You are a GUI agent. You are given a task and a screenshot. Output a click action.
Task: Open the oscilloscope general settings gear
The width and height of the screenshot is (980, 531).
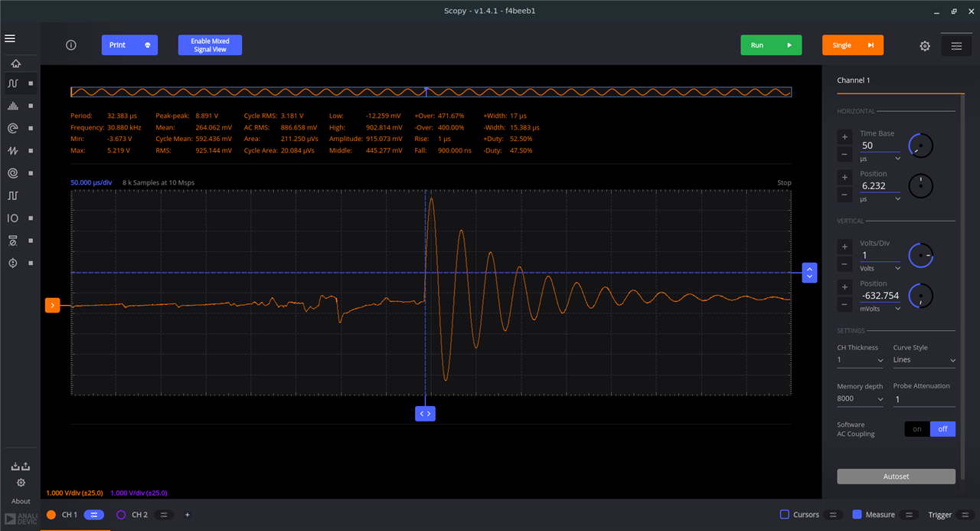coord(925,46)
